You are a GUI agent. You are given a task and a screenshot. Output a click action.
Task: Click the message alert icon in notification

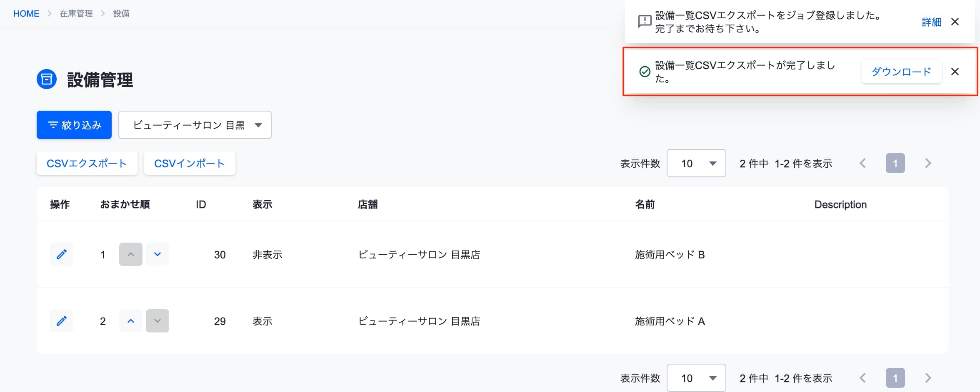coord(645,21)
